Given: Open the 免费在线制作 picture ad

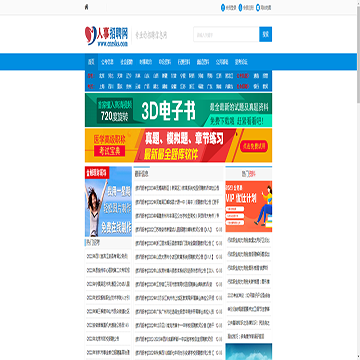Looking at the screenshot, I should 108,202.
